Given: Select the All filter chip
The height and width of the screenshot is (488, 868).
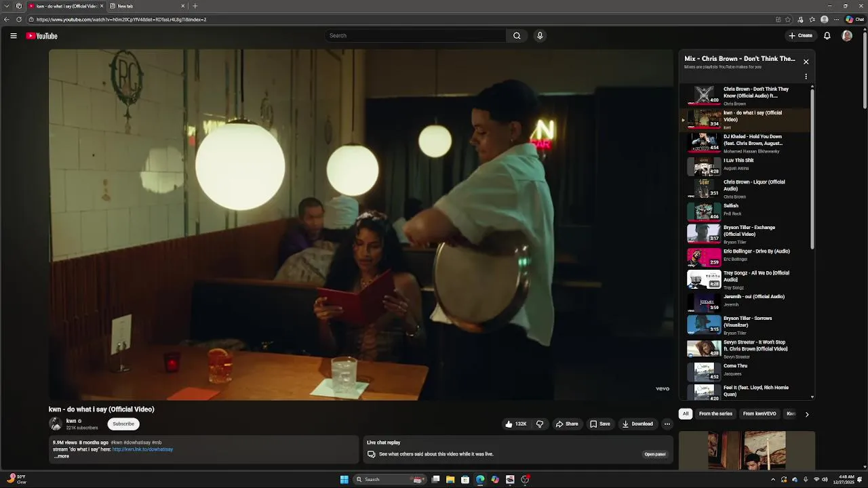Looking at the screenshot, I should pyautogui.click(x=686, y=414).
